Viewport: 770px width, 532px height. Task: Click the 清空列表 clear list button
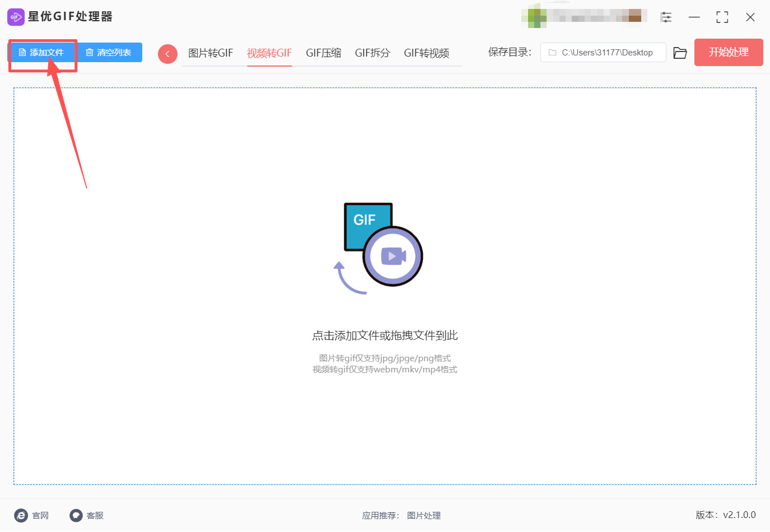pos(109,52)
